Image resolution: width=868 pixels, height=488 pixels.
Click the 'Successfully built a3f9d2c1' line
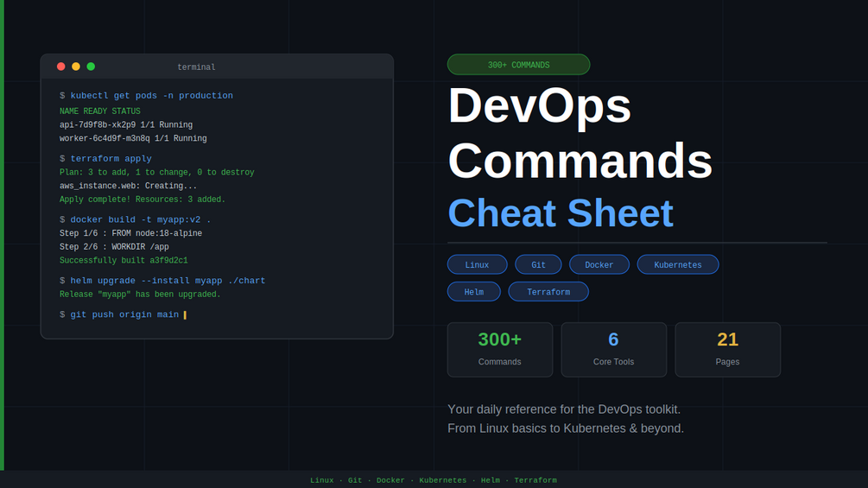click(124, 261)
